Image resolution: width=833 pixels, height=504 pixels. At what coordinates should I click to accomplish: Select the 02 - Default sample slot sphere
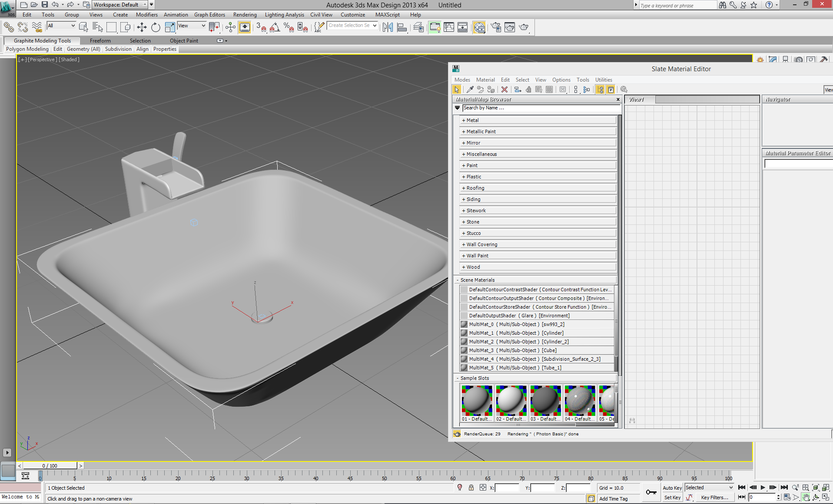click(511, 400)
